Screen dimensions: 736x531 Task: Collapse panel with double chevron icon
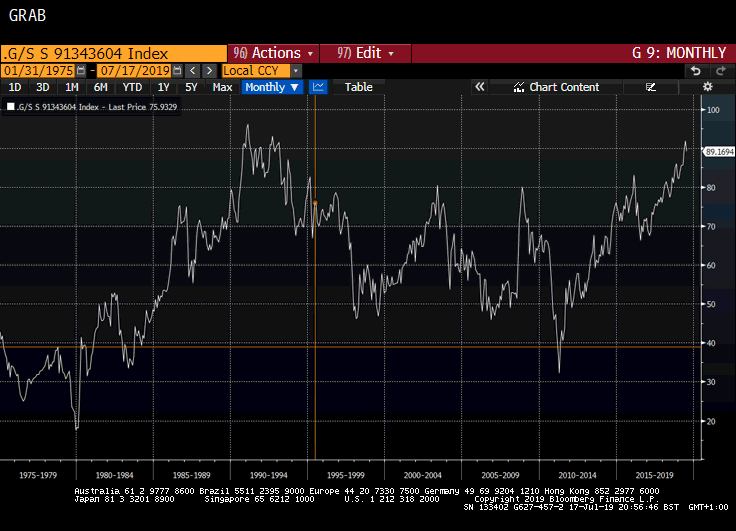click(480, 87)
